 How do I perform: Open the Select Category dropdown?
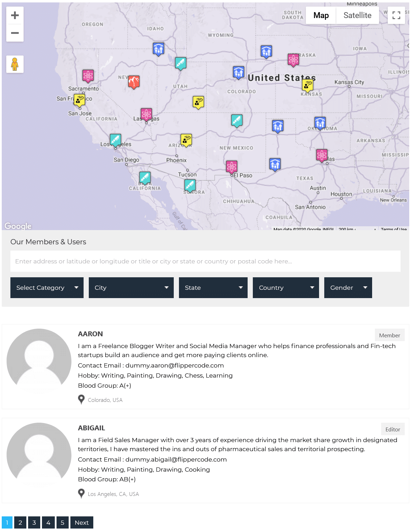(x=47, y=287)
